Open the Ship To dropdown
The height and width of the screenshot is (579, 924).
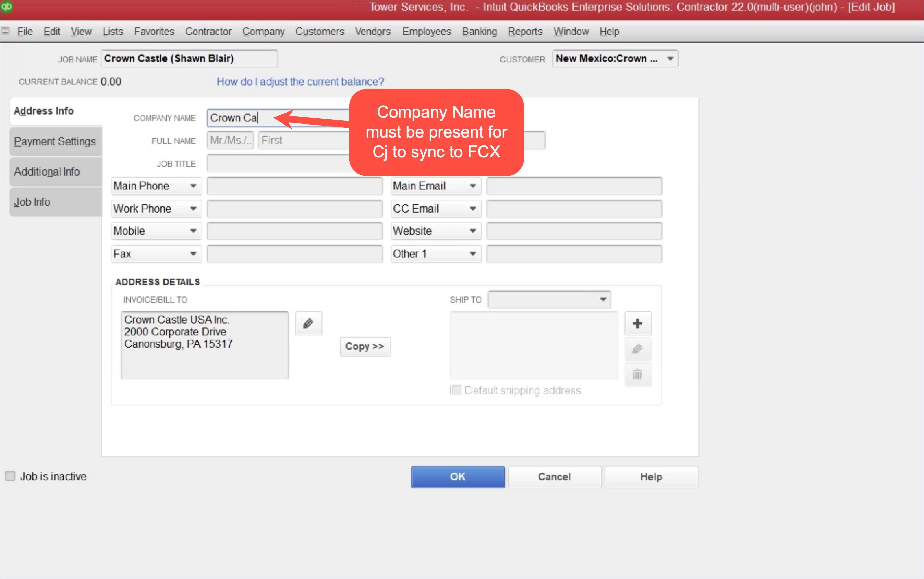(x=603, y=299)
